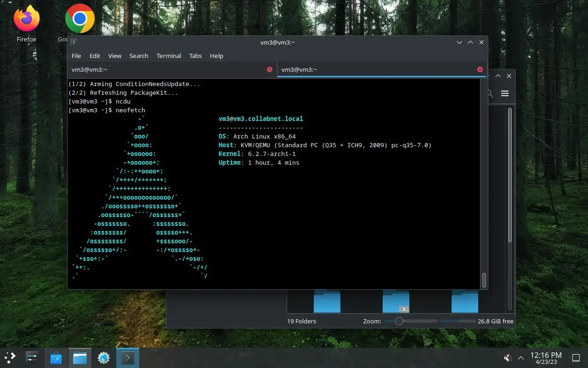The image size is (588, 368).
Task: Open the Firefox desktop shortcut
Action: tap(26, 23)
